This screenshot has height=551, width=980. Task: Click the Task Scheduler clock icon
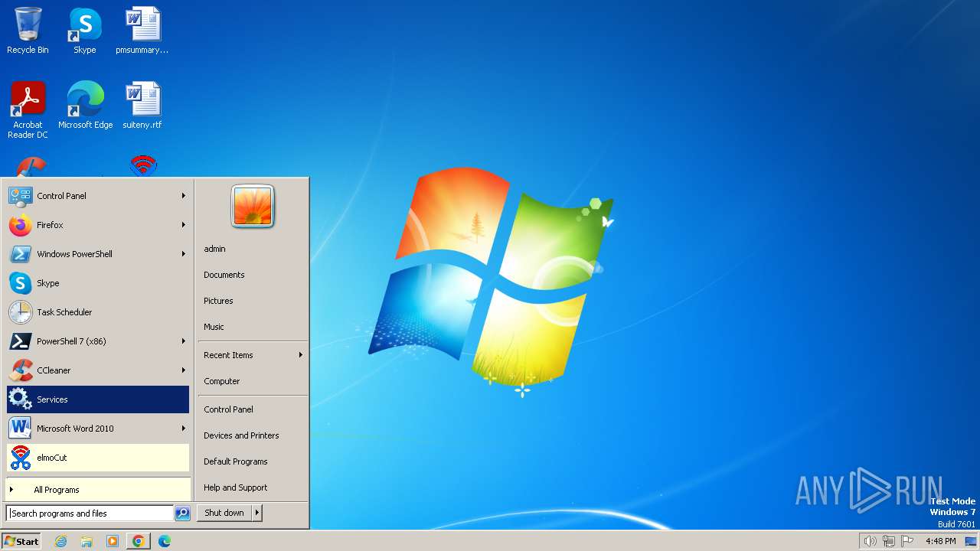pyautogui.click(x=20, y=312)
